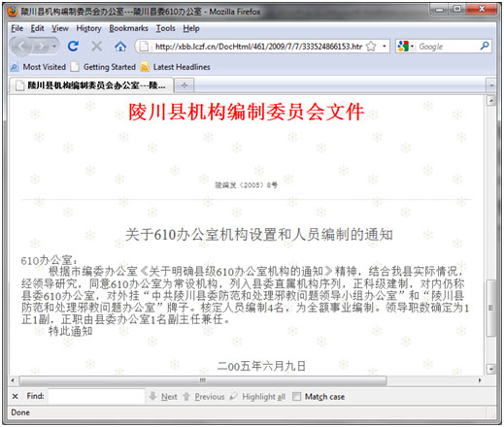504x427 pixels.
Task: Expand the recent pages history dropdown
Action: coord(54,47)
